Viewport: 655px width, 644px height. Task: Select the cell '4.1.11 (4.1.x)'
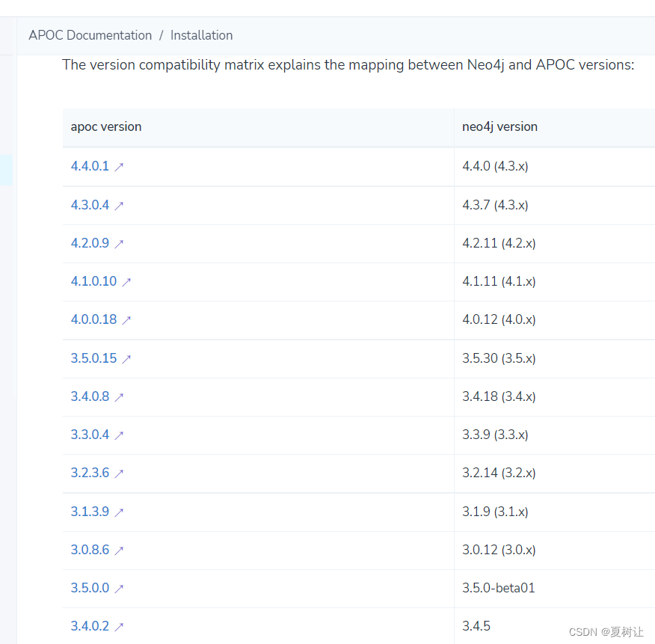tap(555, 281)
